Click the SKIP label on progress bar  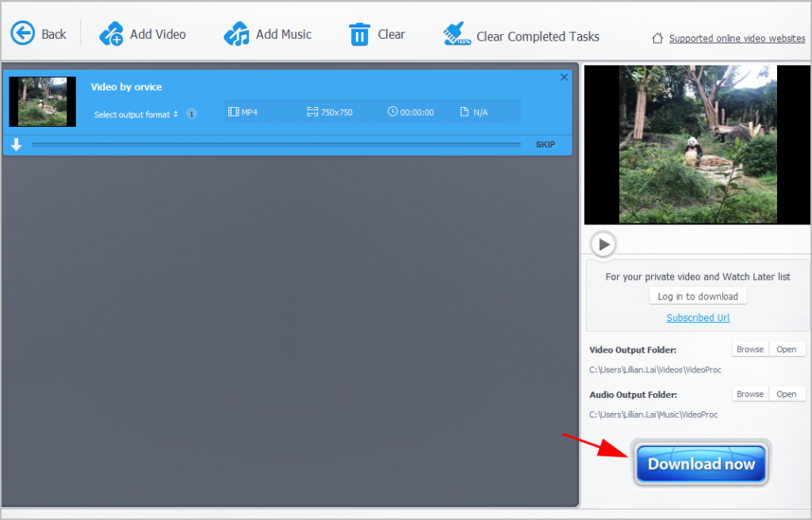545,144
